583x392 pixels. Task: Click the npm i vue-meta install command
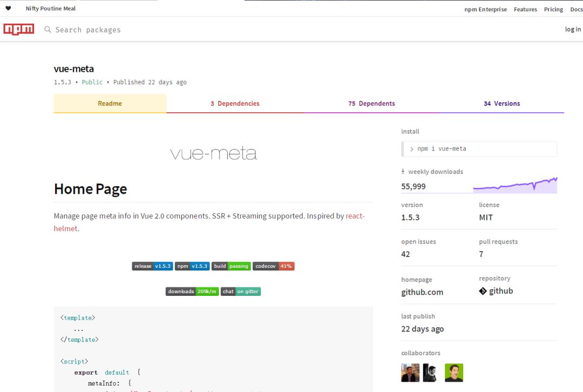click(479, 149)
